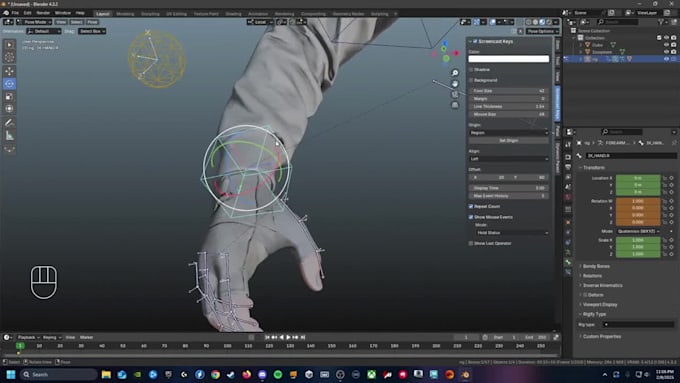Enable the Shadow checkbox
This screenshot has width=680, height=383.
tap(471, 69)
